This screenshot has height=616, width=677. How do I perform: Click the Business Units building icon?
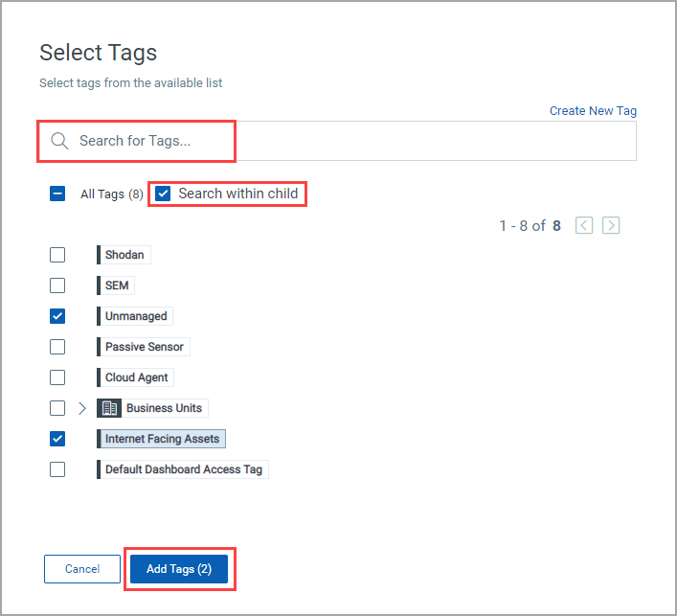click(109, 408)
